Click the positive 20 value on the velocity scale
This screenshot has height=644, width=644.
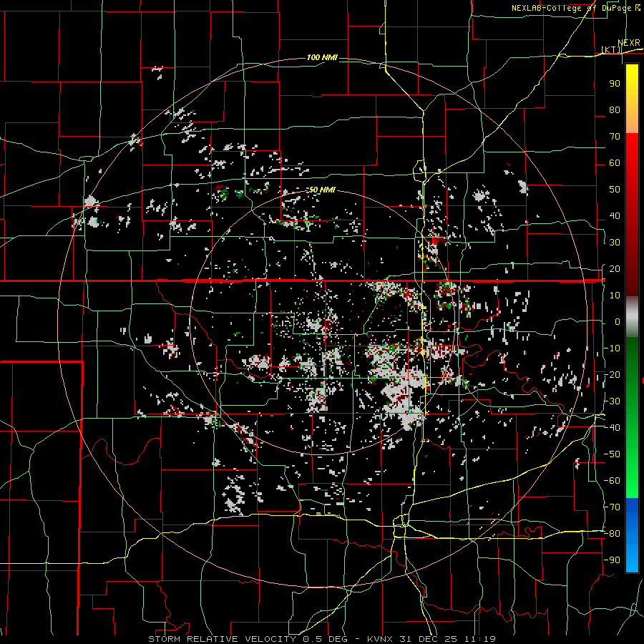click(615, 269)
